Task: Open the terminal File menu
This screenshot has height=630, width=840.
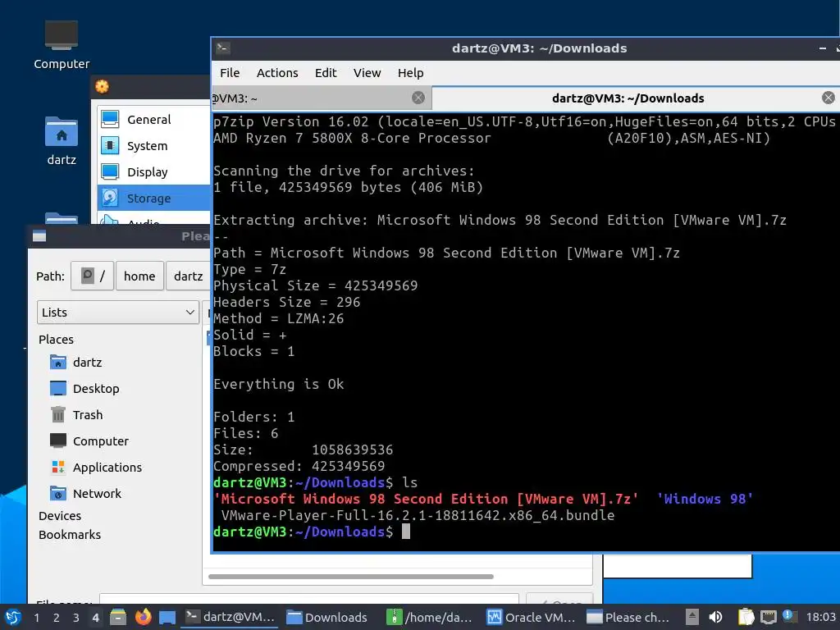Action: pyautogui.click(x=230, y=73)
